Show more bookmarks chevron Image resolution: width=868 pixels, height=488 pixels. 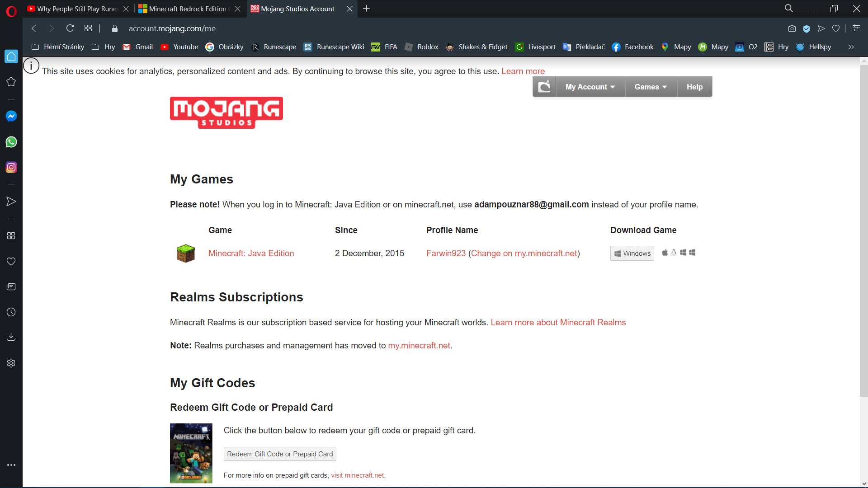coord(851,47)
